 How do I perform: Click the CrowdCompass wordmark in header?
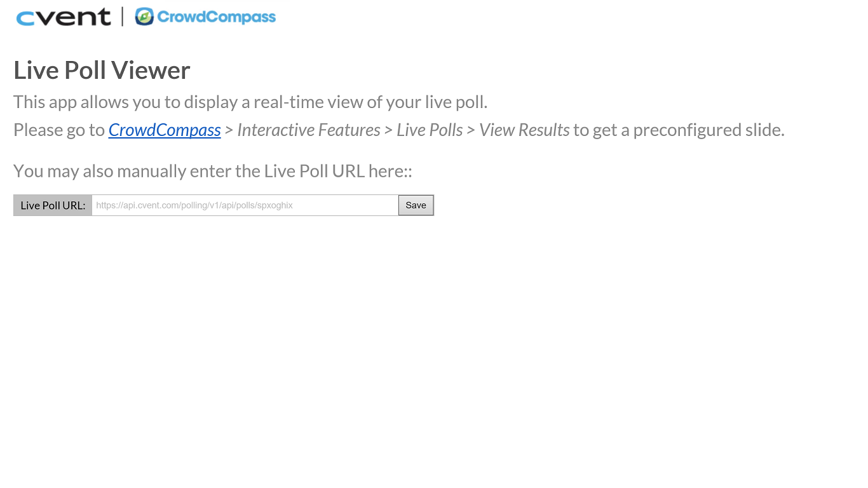(216, 17)
